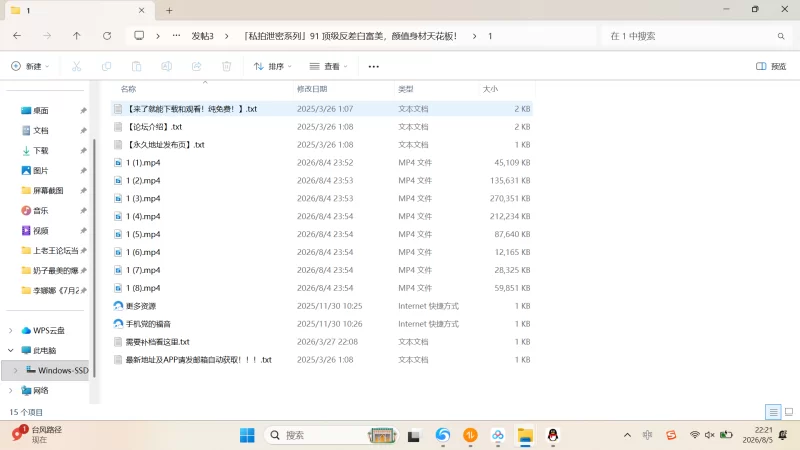Click the 台风路径 weather widget
The image size is (800, 450).
click(38, 435)
